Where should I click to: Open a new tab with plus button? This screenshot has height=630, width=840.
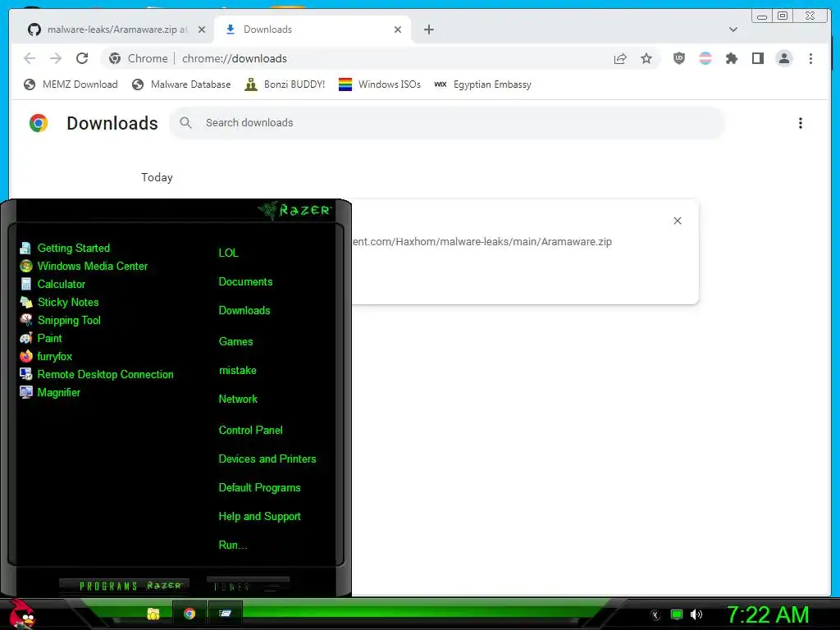(x=428, y=30)
